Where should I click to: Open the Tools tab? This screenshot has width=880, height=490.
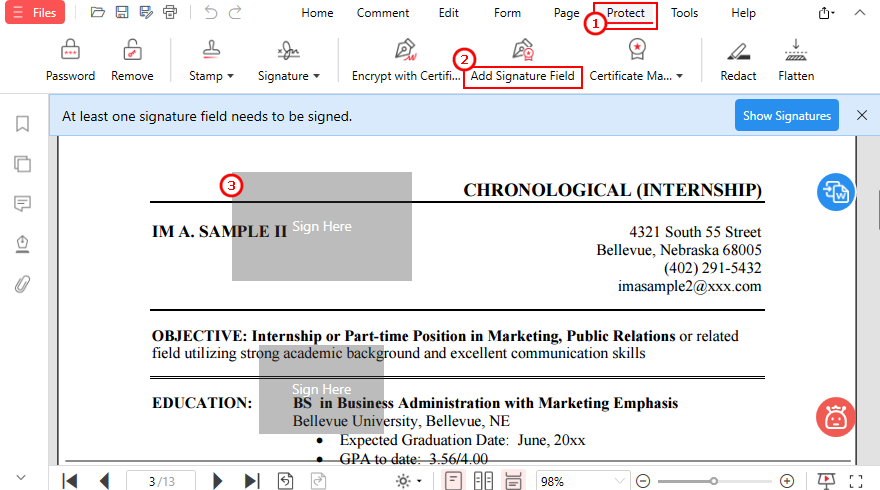pyautogui.click(x=685, y=13)
